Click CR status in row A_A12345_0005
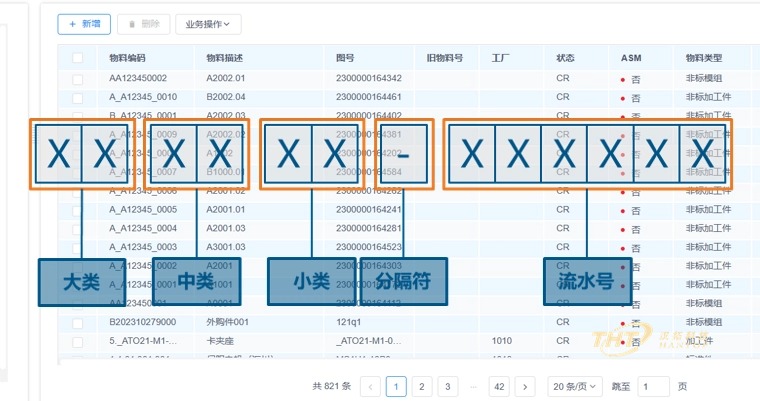Image resolution: width=760 pixels, height=401 pixels. 563,209
